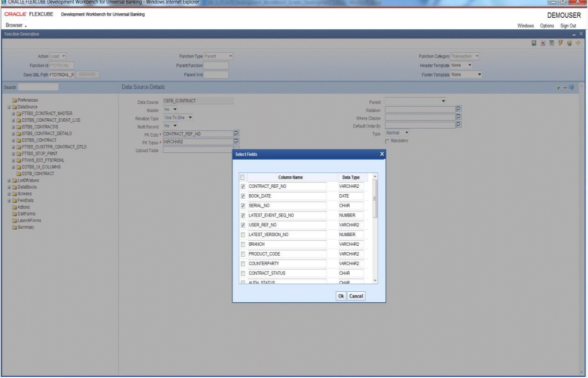Open the Footer Template dropdown
Image resolution: width=588 pixels, height=378 pixels.
pos(466,75)
